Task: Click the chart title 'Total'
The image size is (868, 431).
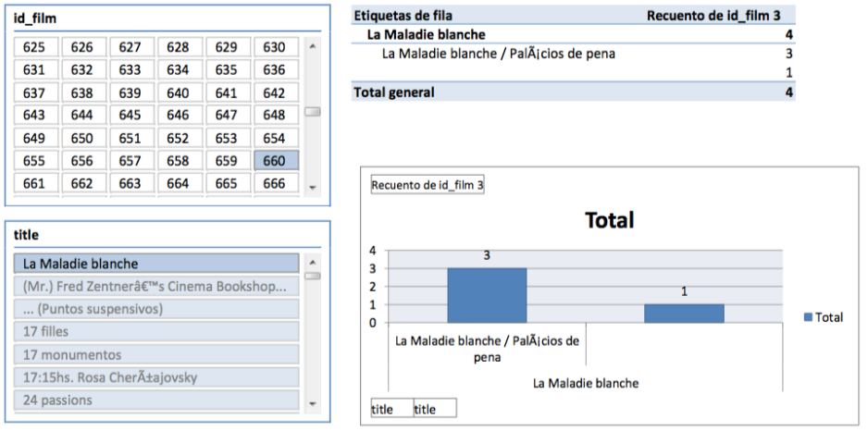Action: click(609, 220)
